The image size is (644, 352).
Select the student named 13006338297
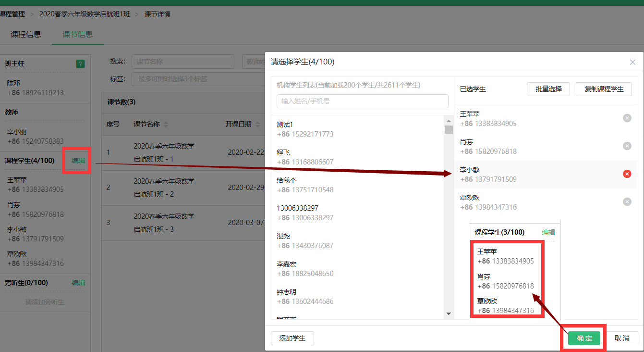(357, 213)
